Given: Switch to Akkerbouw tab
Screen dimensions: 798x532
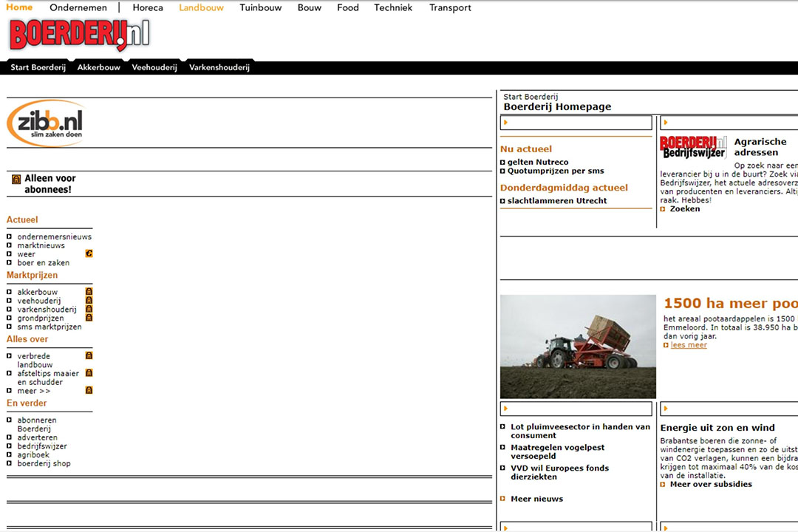Looking at the screenshot, I should 99,67.
